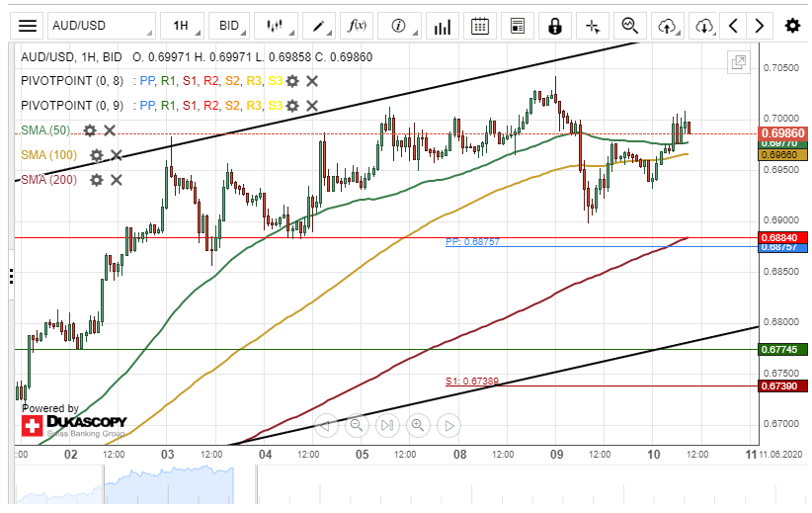
Task: Open the f(x) indicators menu
Action: 359,26
